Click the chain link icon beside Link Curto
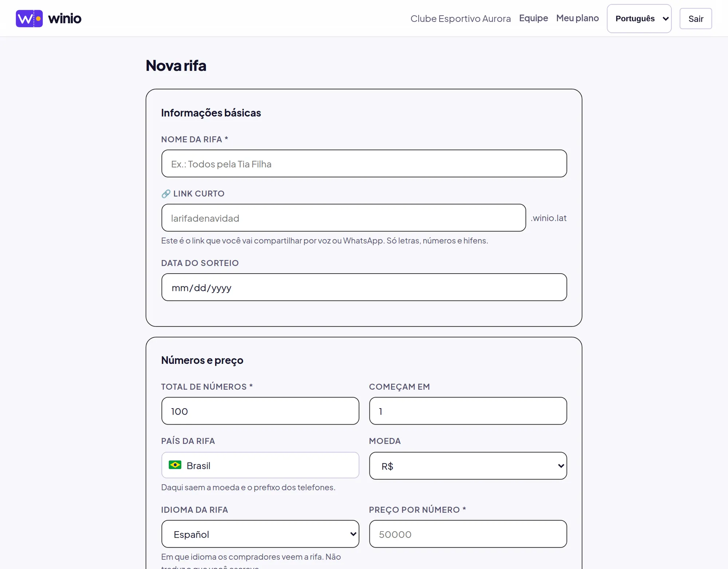Image resolution: width=728 pixels, height=569 pixels. 166,194
